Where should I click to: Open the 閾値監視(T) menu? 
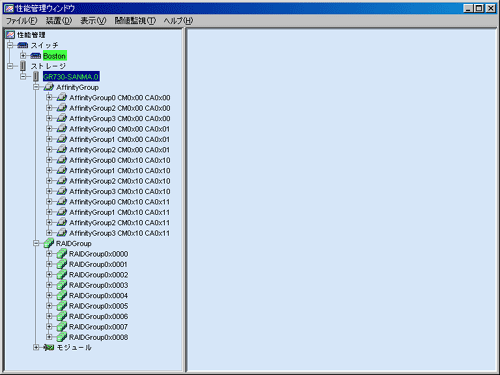coord(135,21)
